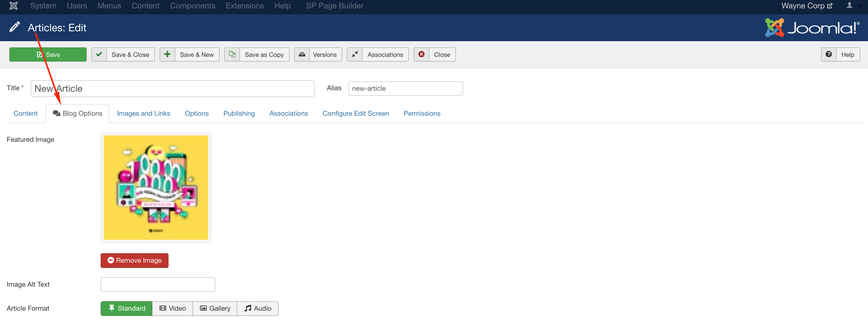Open the user account icon top right
The image size is (868, 332).
point(850,6)
